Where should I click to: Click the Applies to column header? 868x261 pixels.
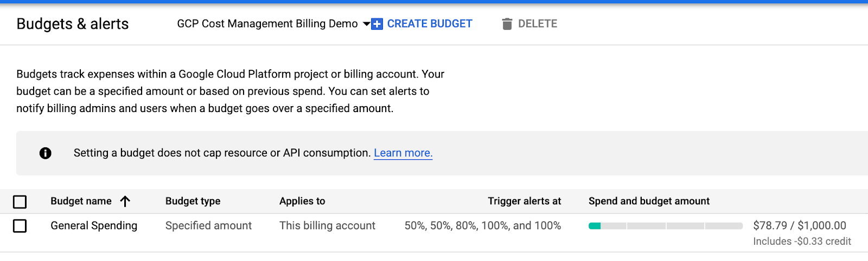[302, 201]
